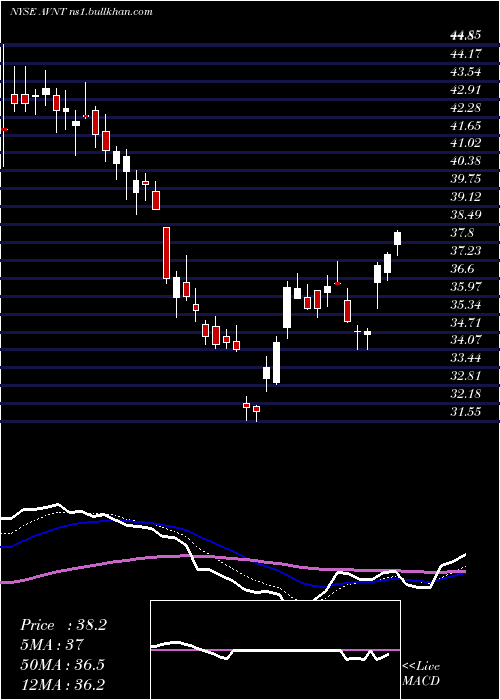The width and height of the screenshot is (500, 700).
Task: Click the price label 42.28
Action: (x=466, y=108)
